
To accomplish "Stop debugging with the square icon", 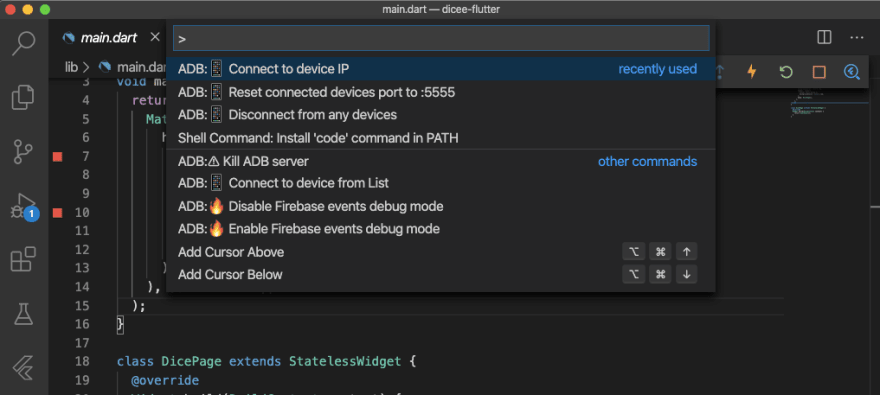I will [819, 72].
